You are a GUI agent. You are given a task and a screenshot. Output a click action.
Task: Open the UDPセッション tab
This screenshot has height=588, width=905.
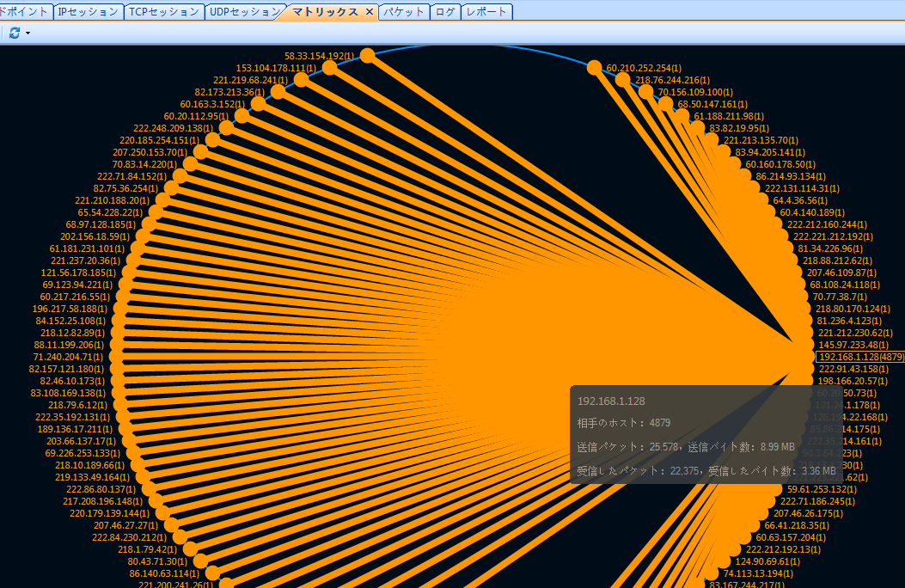244,11
